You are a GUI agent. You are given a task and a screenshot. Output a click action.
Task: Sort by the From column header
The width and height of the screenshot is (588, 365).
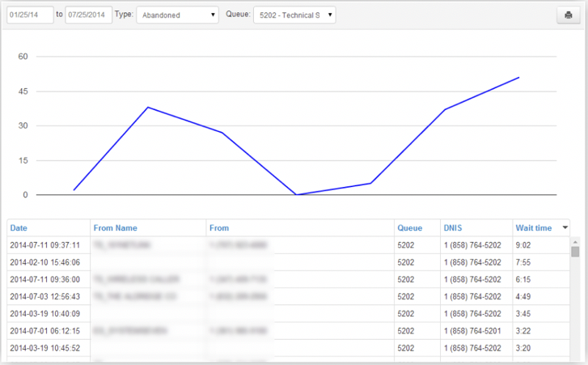[x=218, y=228]
